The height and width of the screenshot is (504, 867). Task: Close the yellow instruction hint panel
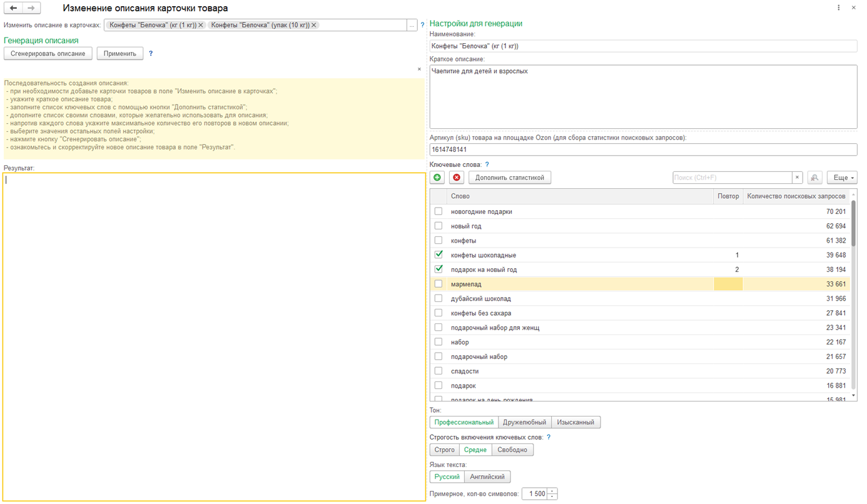tap(419, 69)
